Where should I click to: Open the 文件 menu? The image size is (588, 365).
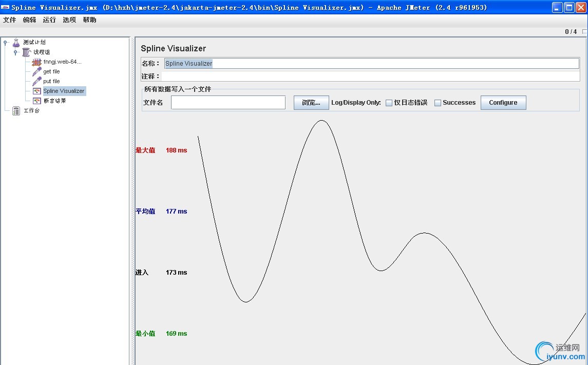coord(9,20)
